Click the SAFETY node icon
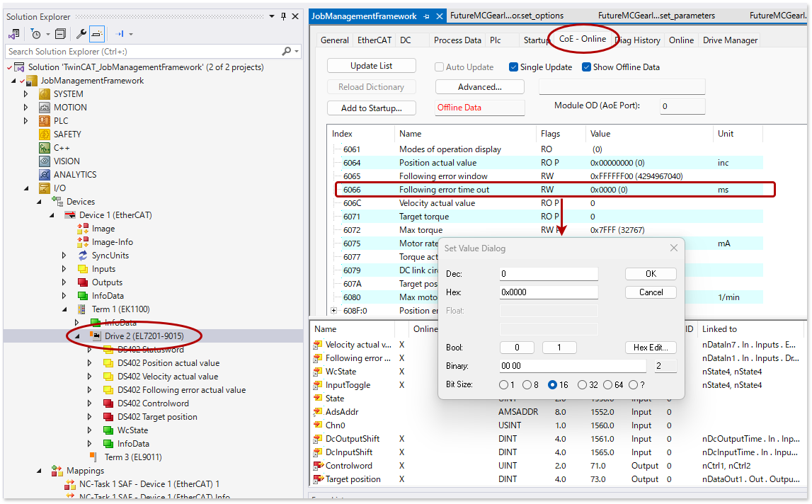This screenshot has height=504, width=812. pos(45,134)
